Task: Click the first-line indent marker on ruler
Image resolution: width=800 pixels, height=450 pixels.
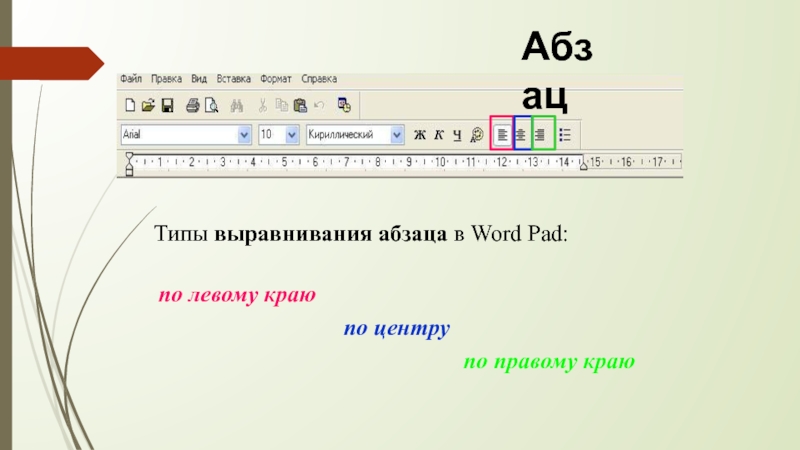Action: (129, 157)
